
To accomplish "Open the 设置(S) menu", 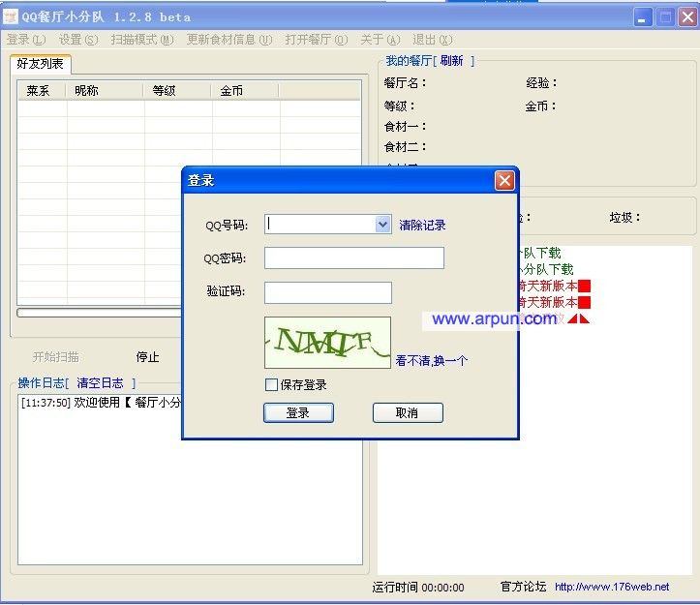I will click(78, 40).
